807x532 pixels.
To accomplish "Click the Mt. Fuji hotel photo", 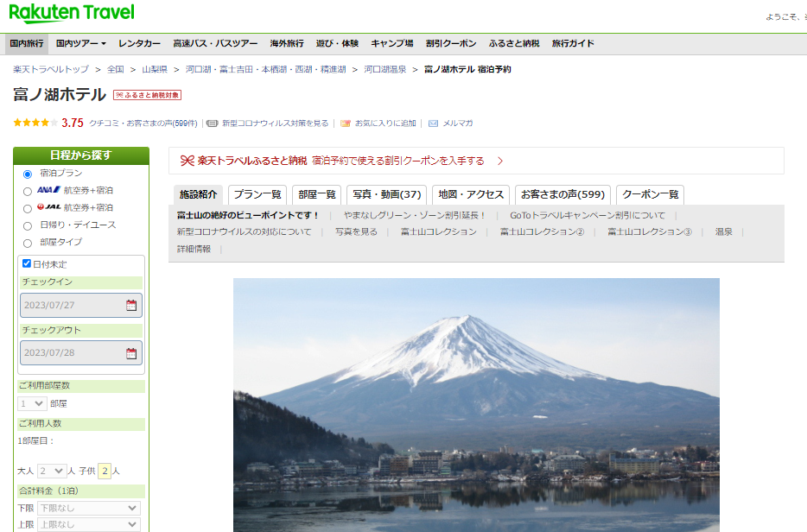I will (x=476, y=404).
